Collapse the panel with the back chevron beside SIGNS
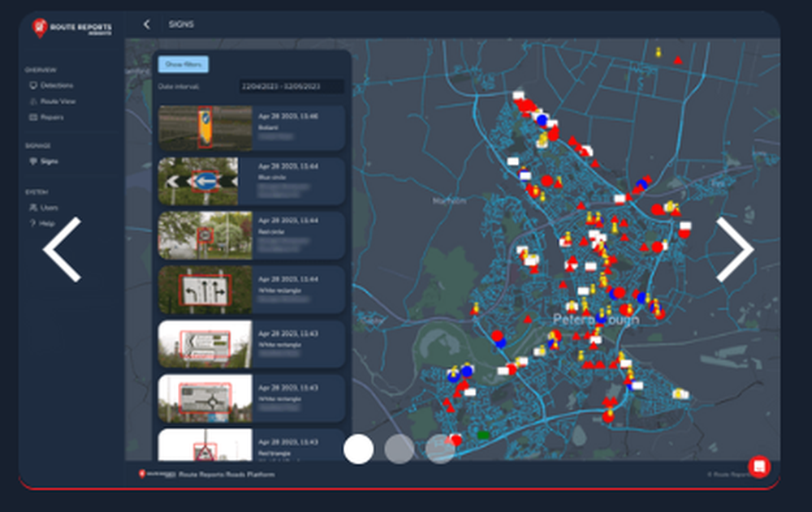Screen dimensions: 812x512 (146, 24)
